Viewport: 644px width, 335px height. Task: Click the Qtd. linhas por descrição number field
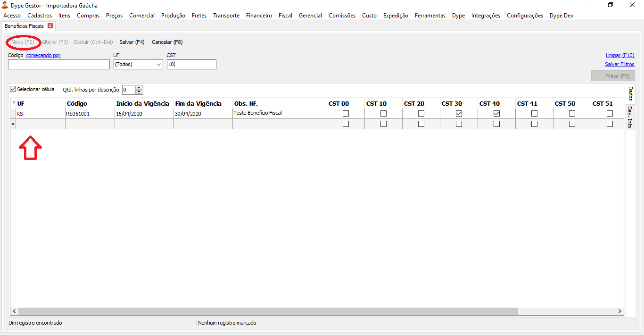(128, 90)
